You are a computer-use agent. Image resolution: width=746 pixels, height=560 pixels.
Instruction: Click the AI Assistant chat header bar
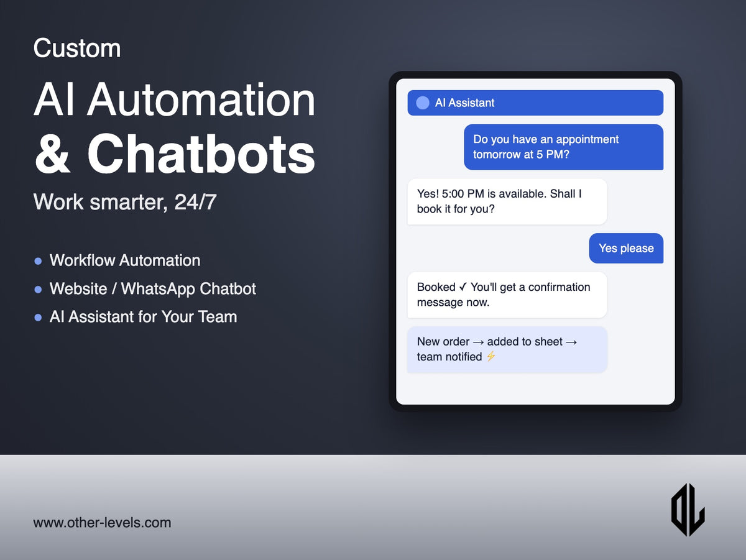535,103
